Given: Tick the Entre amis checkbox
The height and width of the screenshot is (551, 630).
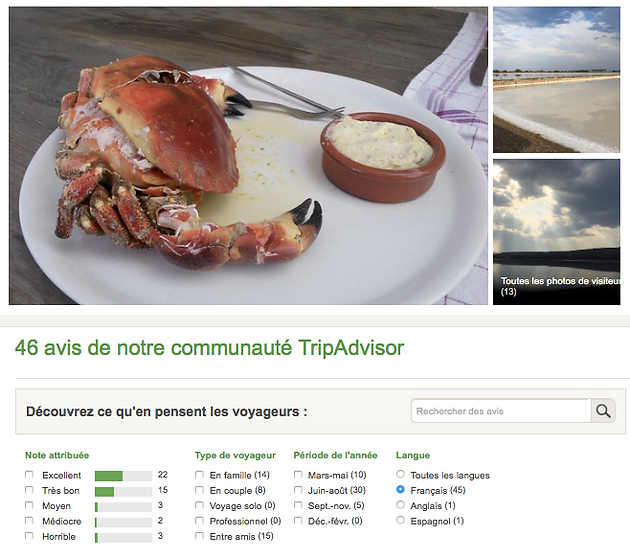Looking at the screenshot, I should tap(199, 536).
